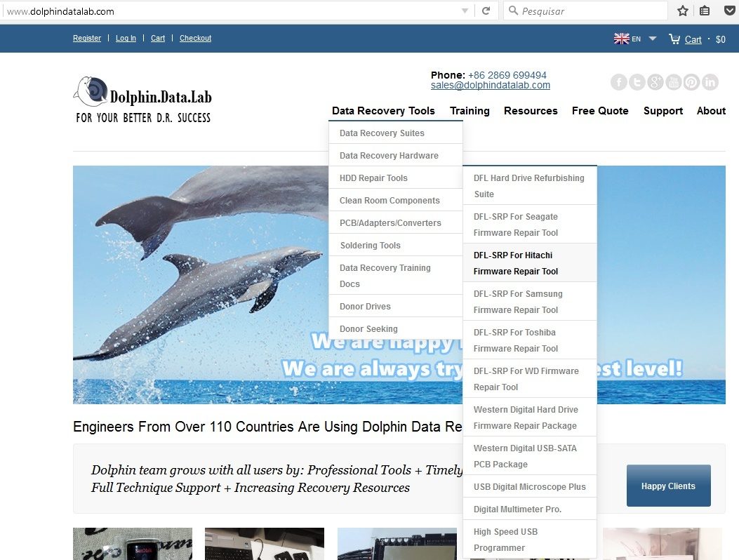Open the SanDisk product thumbnail
The width and height of the screenshot is (739, 560).
(133, 544)
